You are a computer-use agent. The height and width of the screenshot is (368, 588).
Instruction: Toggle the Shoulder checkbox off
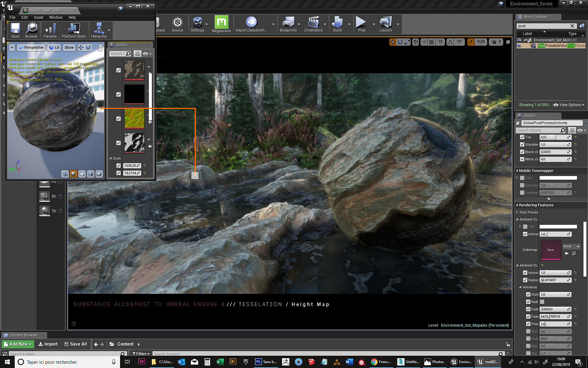(522, 144)
